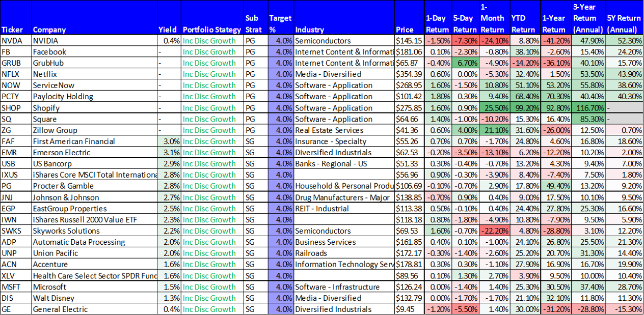
Task: Select the NVDA ticker cell
Action: point(16,41)
